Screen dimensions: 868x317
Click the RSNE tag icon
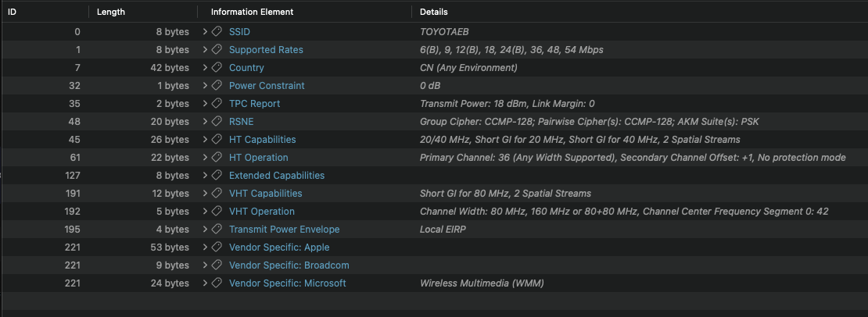(x=217, y=122)
